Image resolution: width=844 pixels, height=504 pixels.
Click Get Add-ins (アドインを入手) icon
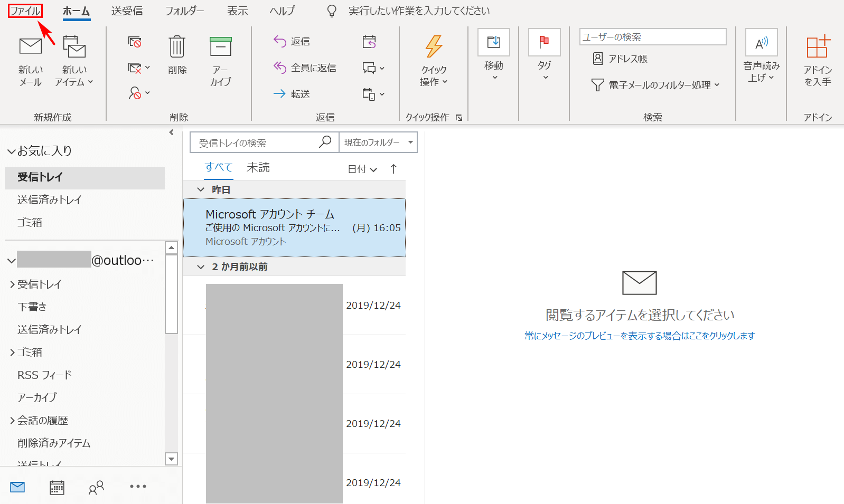tap(818, 46)
